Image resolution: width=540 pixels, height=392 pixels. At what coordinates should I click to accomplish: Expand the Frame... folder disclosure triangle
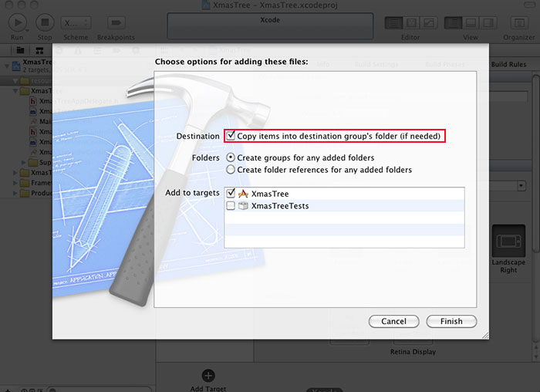15,183
